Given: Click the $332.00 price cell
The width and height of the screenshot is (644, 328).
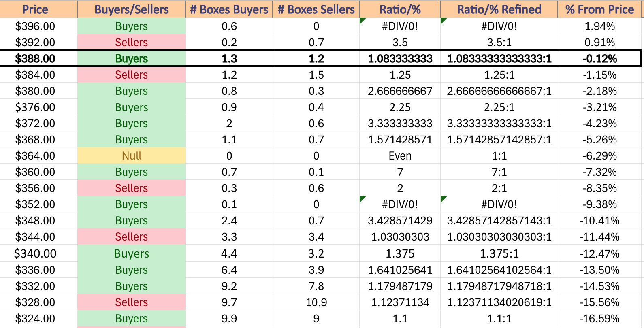Looking at the screenshot, I should [x=38, y=286].
